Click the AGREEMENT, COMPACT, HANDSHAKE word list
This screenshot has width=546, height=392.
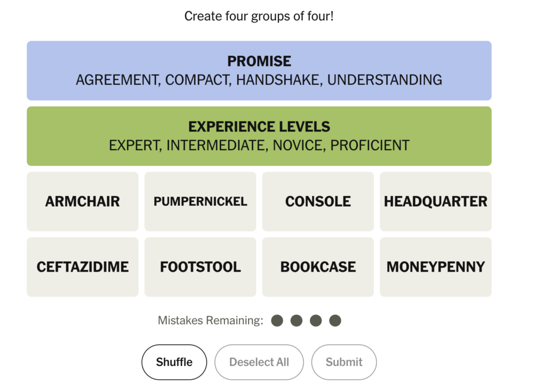point(259,80)
